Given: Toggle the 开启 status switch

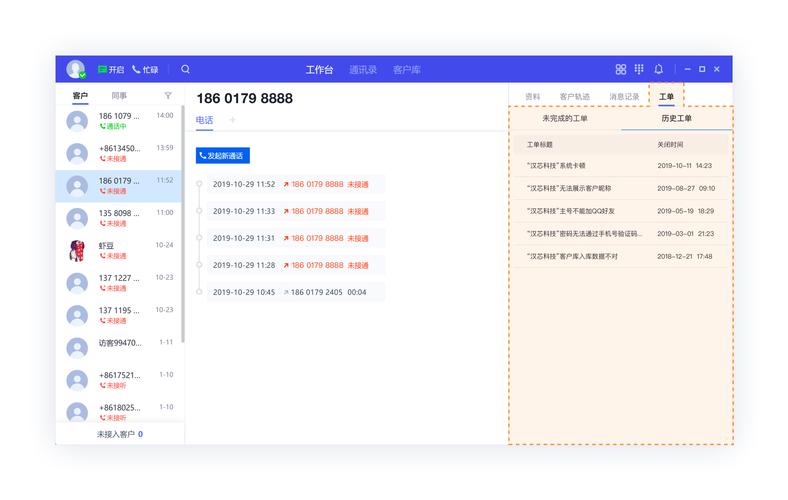Looking at the screenshot, I should [x=111, y=69].
